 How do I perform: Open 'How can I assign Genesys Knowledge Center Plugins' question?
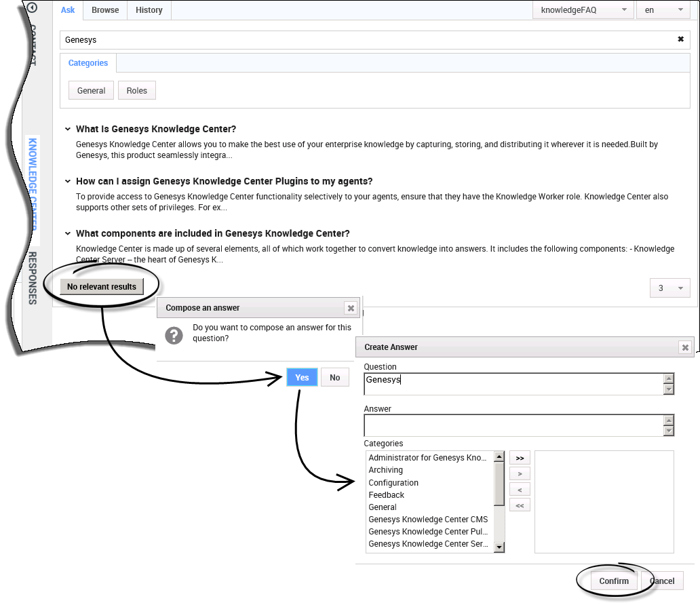click(224, 181)
